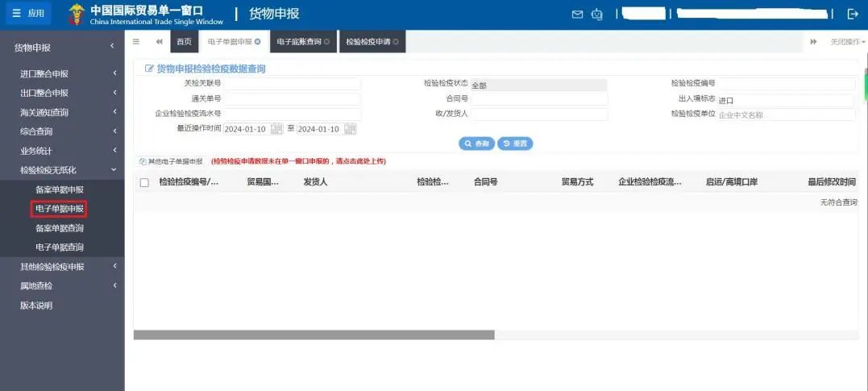This screenshot has height=391, width=868.
Task: Open the 关闭操作 dropdown
Action: click(x=847, y=41)
